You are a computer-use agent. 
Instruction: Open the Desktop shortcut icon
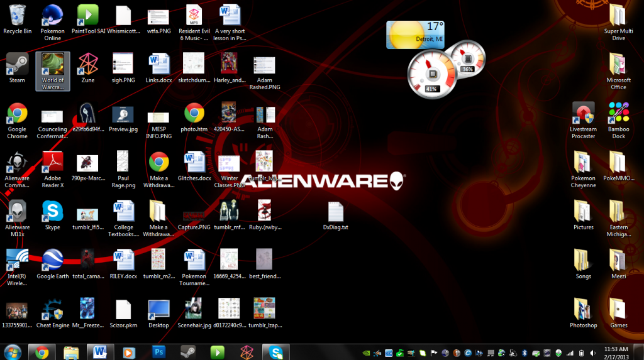(x=158, y=314)
